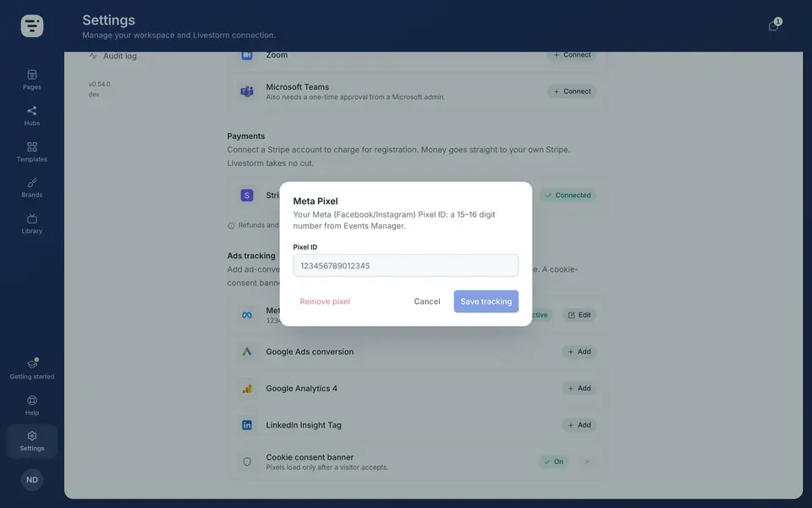Click the Google Analytics 4 icon
The width and height of the screenshot is (812, 508).
pyautogui.click(x=247, y=389)
